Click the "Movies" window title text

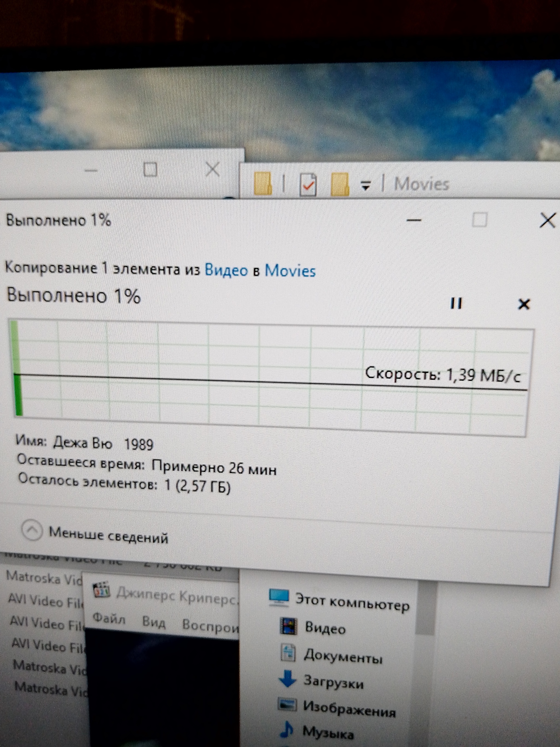(x=421, y=184)
